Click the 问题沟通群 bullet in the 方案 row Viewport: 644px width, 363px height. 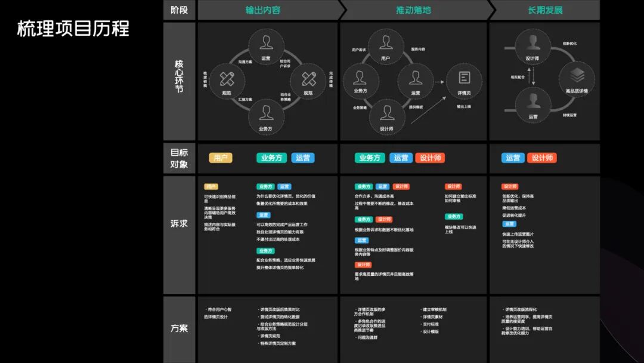pyautogui.click(x=366, y=337)
